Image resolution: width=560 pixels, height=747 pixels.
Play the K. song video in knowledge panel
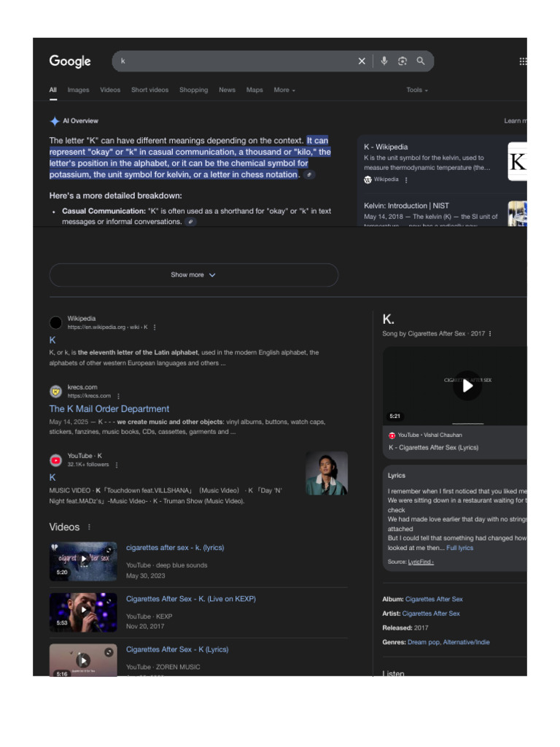click(x=467, y=385)
